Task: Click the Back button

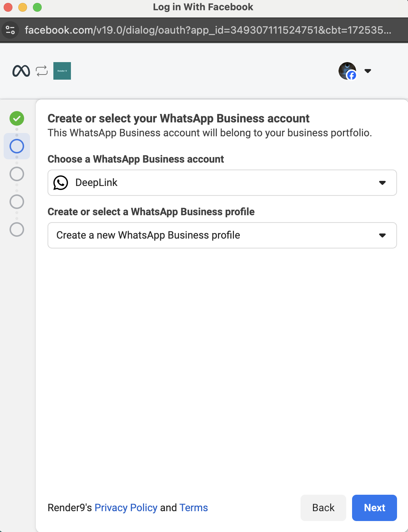Action: [x=323, y=508]
